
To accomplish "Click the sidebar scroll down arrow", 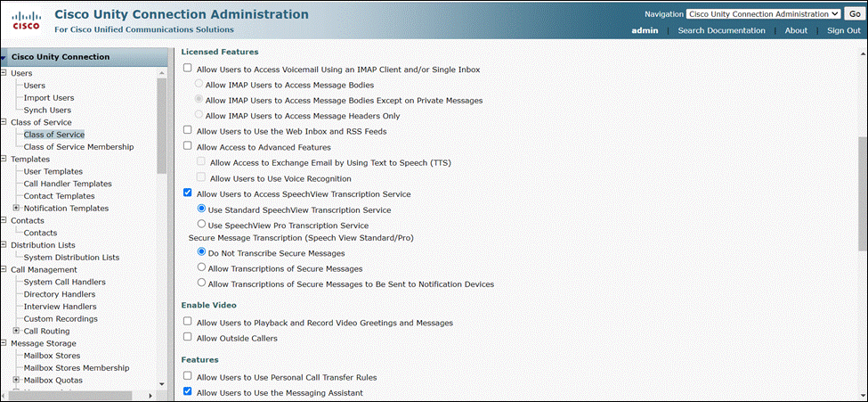I will pos(162,383).
